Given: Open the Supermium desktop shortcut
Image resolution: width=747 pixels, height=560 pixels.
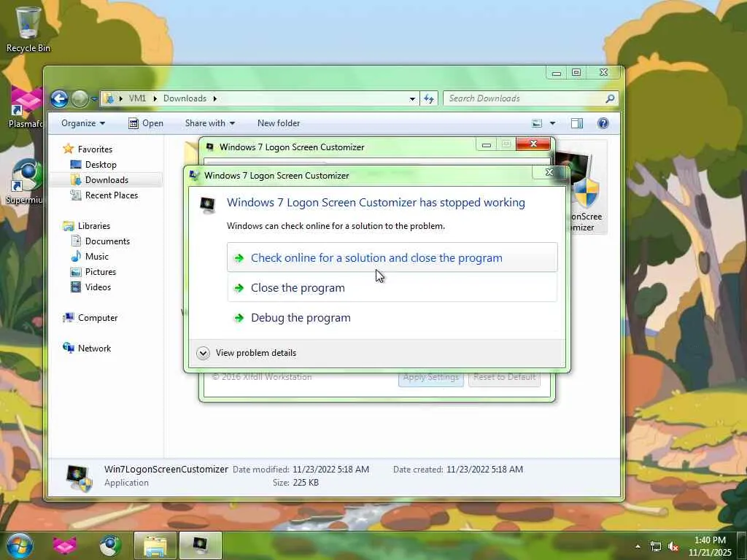Looking at the screenshot, I should click(26, 182).
